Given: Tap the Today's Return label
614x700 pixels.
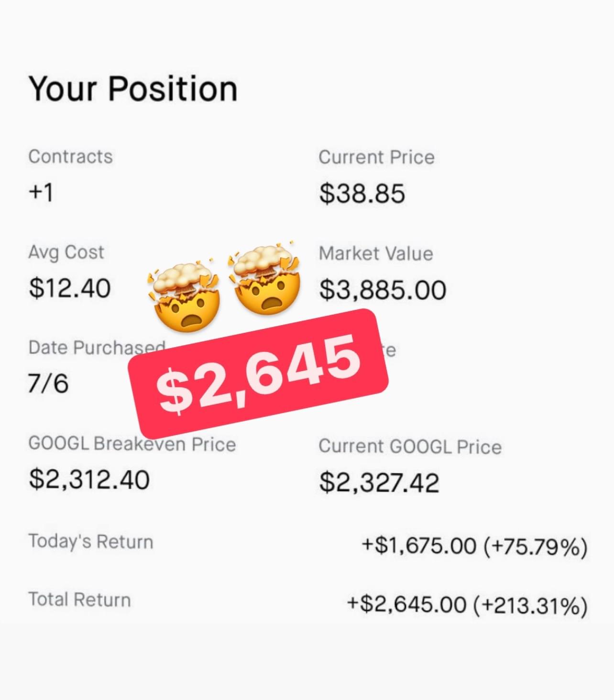Looking at the screenshot, I should (x=91, y=542).
